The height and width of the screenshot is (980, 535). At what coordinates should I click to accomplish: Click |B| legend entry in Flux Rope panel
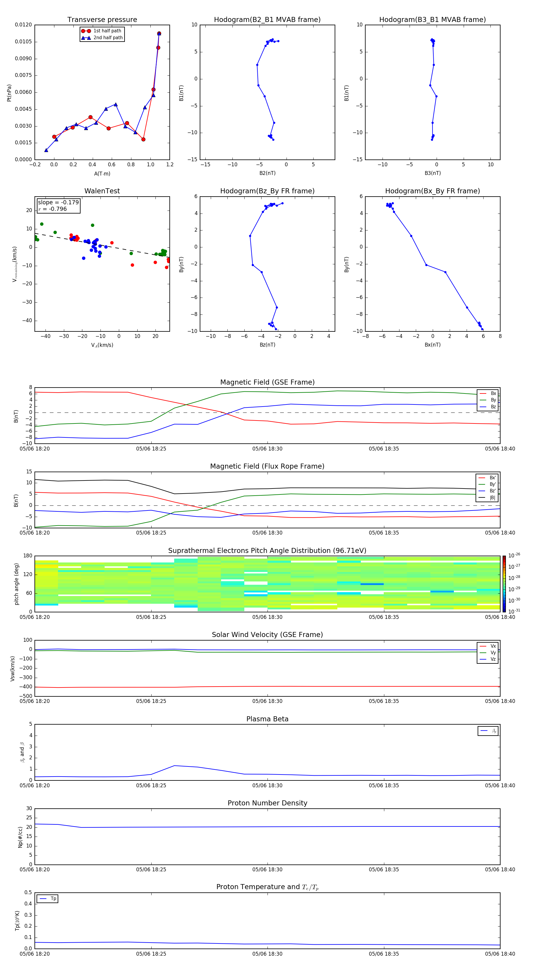point(487,498)
